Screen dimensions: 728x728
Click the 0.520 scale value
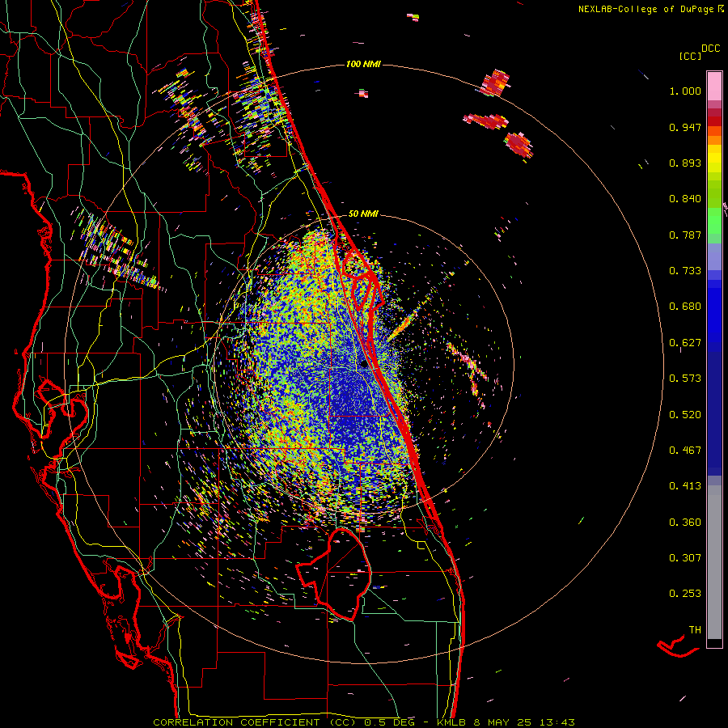tap(685, 415)
